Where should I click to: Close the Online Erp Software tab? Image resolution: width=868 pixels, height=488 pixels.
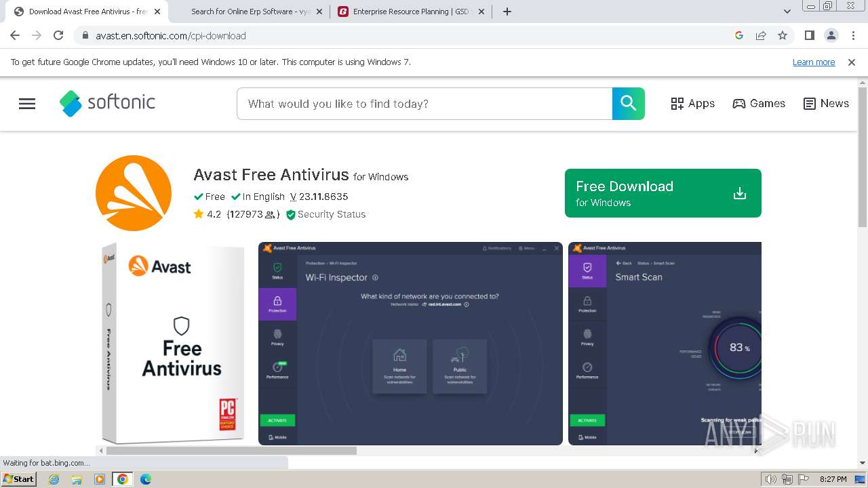(319, 12)
